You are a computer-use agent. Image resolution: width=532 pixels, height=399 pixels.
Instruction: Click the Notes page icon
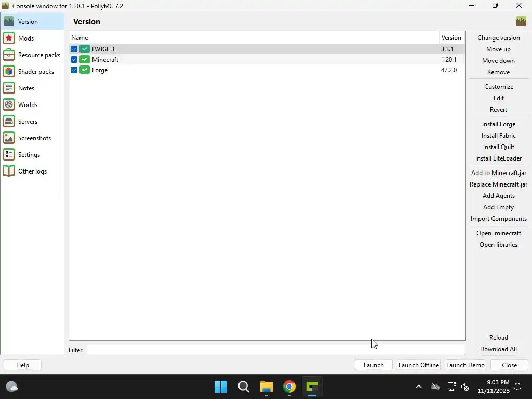[x=9, y=88]
